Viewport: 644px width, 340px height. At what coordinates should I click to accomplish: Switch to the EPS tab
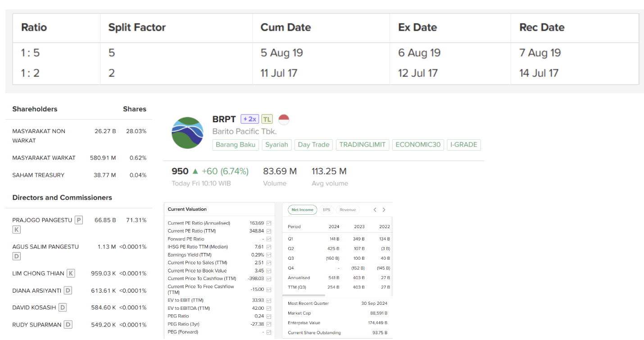327,210
